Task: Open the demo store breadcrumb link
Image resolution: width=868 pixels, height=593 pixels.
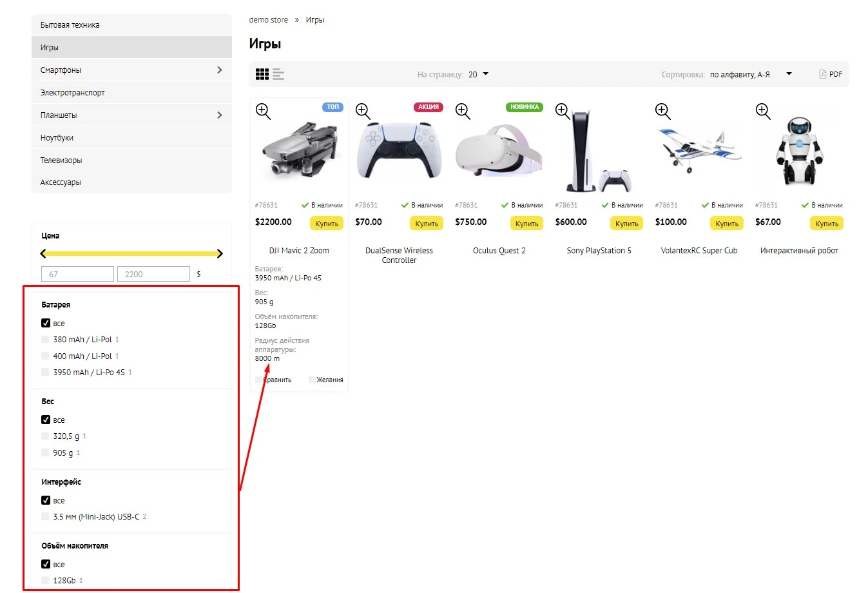Action: click(268, 20)
